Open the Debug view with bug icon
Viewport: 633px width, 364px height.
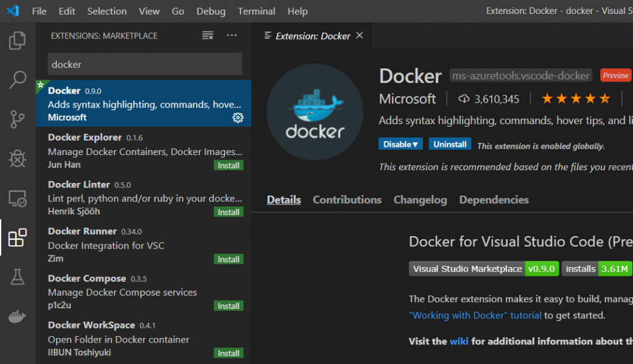click(x=17, y=158)
